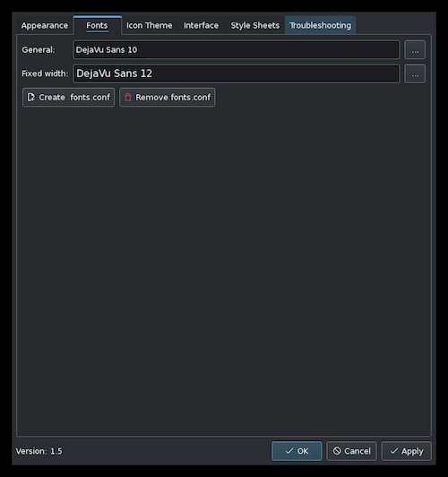The image size is (448, 477).
Task: Go to the Interface tab
Action: 201,25
